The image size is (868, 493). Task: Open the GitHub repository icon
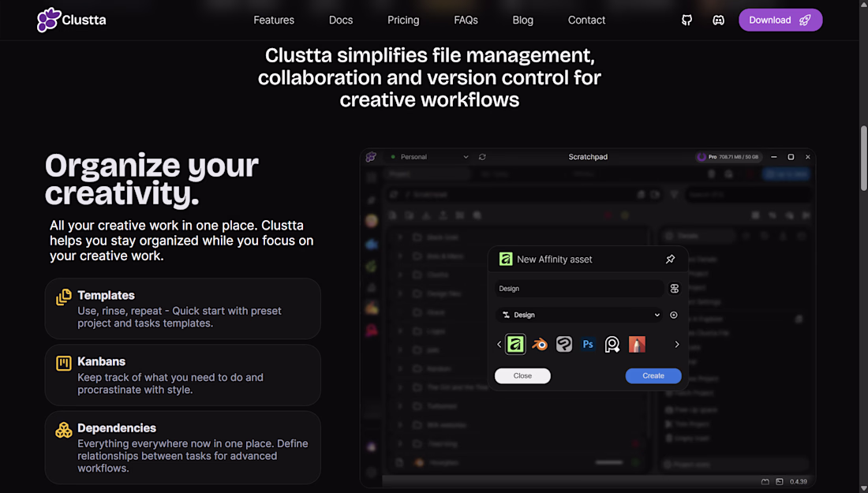pyautogui.click(x=687, y=20)
